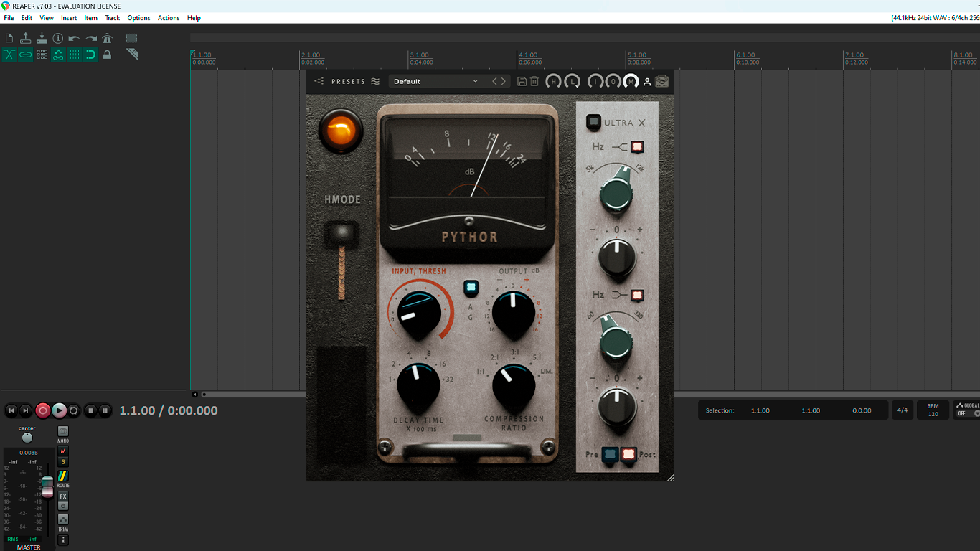Toggle the transport repeat loop button
Viewport: 980px width, 551px height.
[x=73, y=410]
